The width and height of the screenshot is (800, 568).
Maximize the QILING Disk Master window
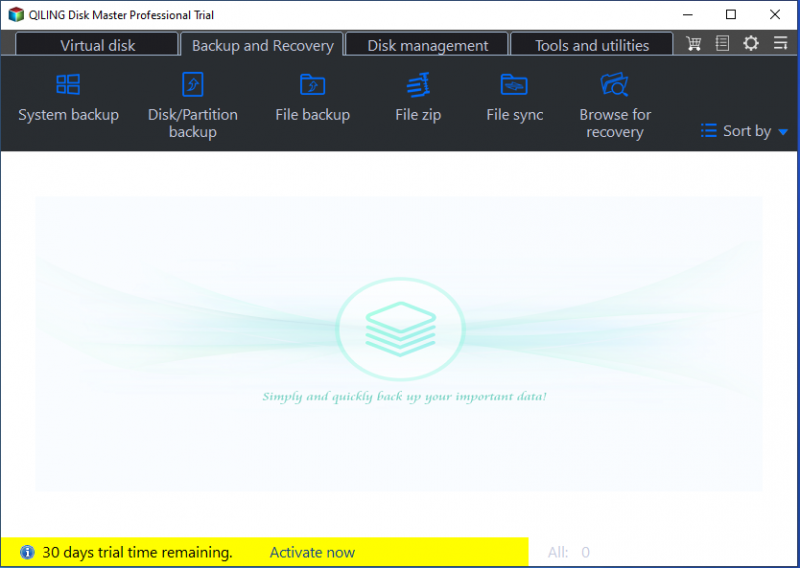[731, 15]
